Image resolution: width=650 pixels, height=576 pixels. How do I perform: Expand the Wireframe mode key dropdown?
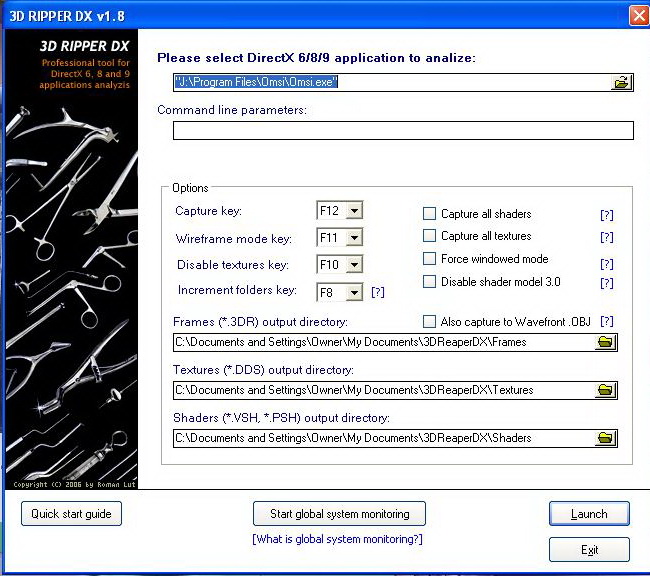pyautogui.click(x=354, y=238)
